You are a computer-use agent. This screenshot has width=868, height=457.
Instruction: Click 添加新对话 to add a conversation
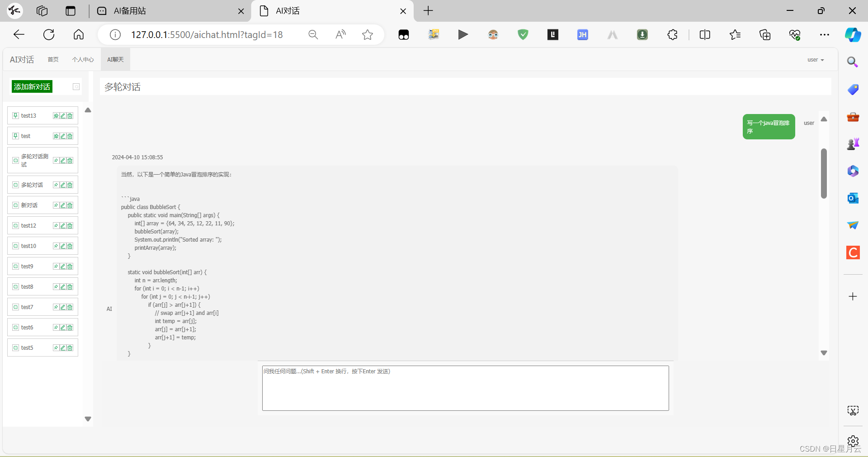(x=32, y=87)
